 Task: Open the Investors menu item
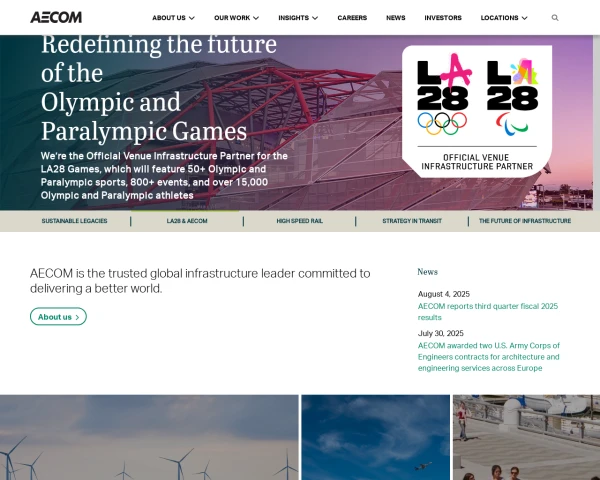click(x=443, y=18)
